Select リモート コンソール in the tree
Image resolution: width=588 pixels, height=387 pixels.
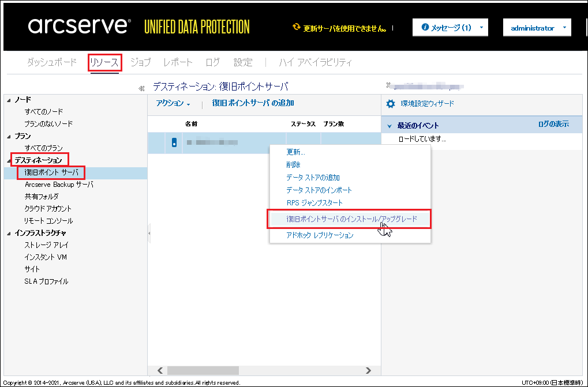click(x=48, y=221)
